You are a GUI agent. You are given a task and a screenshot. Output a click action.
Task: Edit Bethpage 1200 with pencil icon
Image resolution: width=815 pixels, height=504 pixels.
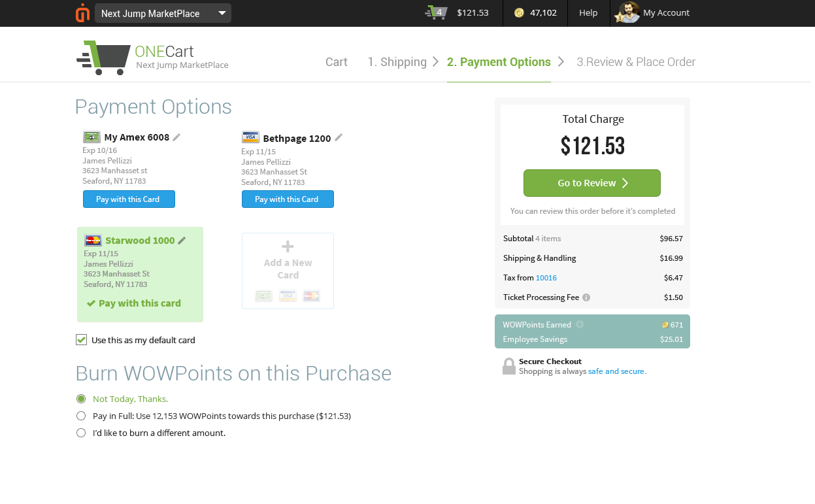339,137
